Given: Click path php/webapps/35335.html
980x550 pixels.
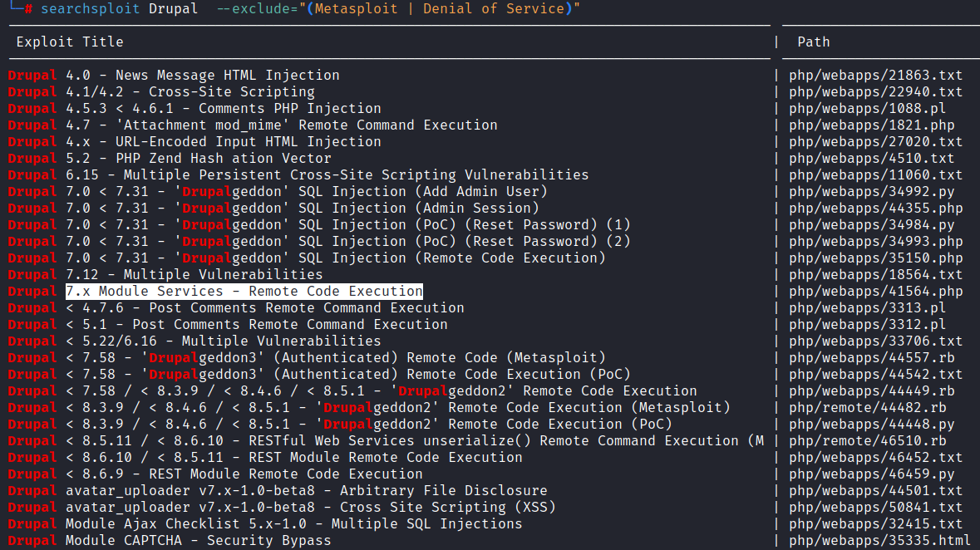Looking at the screenshot, I should (x=879, y=541).
